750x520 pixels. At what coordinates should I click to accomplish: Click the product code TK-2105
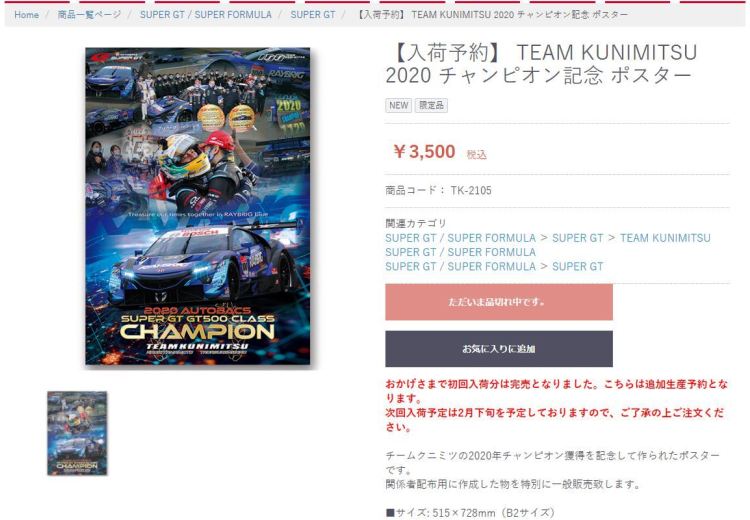tap(471, 190)
